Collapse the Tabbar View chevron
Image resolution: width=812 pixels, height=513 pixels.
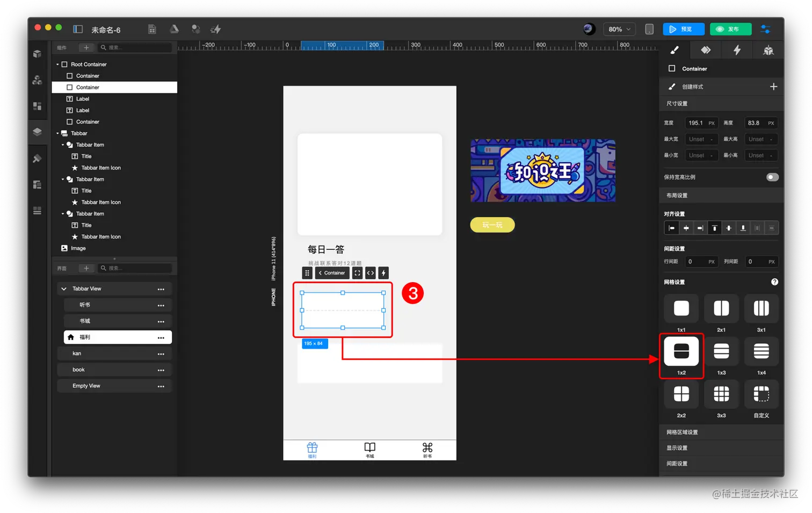coord(64,289)
